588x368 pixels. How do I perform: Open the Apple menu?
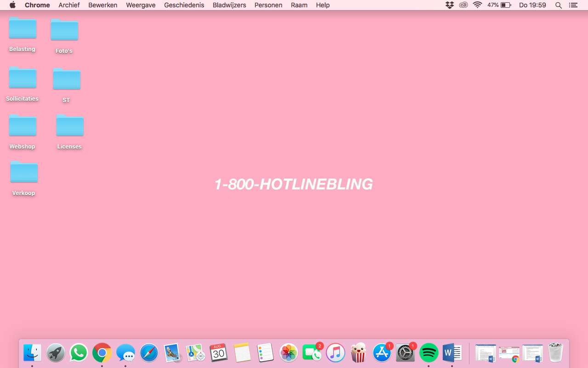pyautogui.click(x=12, y=5)
